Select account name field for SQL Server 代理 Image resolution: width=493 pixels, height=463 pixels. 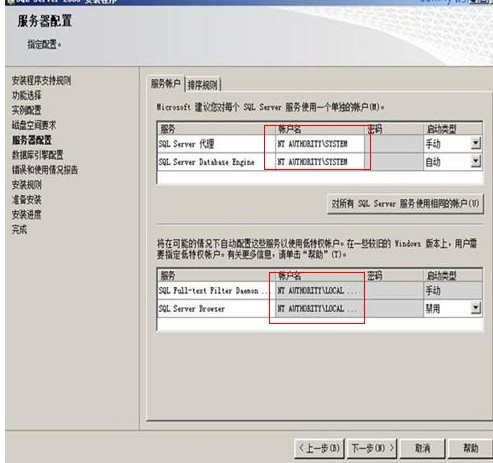pyautogui.click(x=321, y=144)
